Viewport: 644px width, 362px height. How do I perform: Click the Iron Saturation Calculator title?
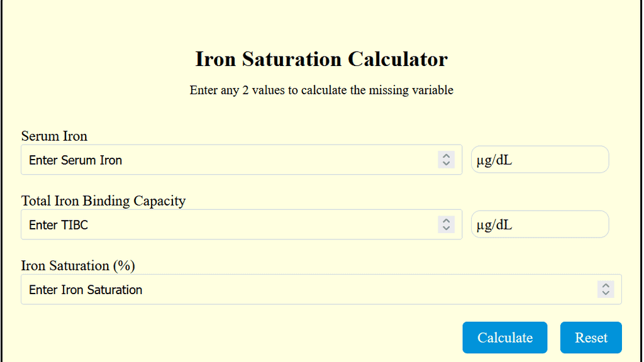(x=321, y=59)
